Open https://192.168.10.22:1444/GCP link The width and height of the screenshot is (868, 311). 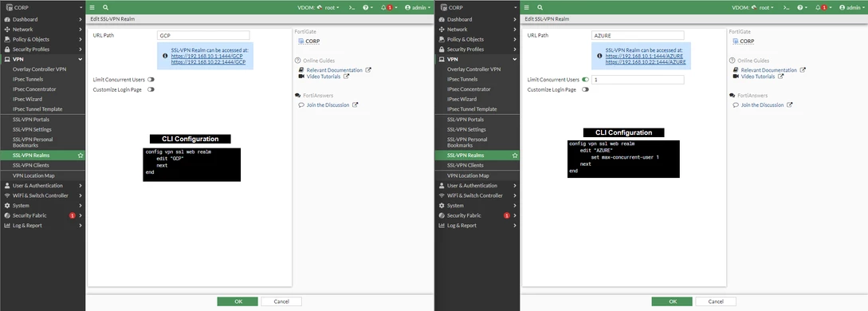click(208, 62)
